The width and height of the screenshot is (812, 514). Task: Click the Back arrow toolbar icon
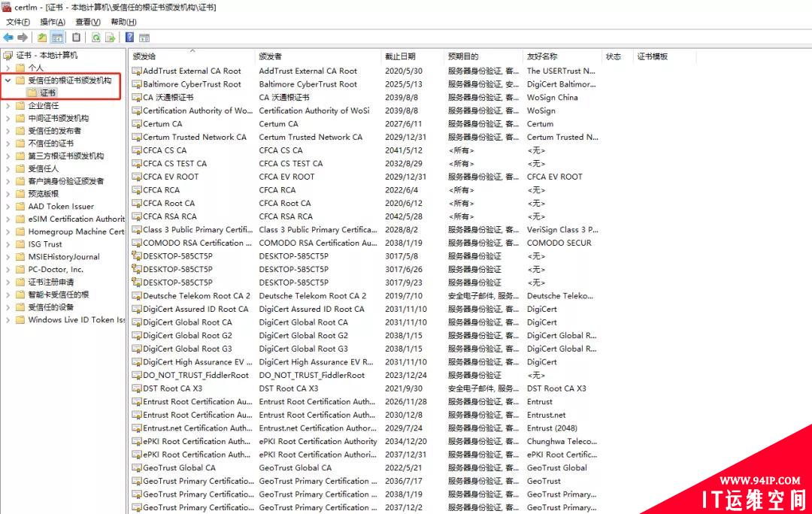point(8,38)
